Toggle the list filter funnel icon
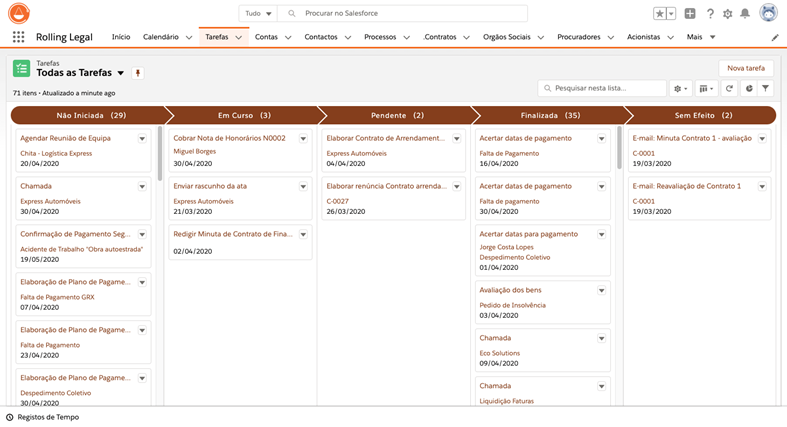 [766, 89]
